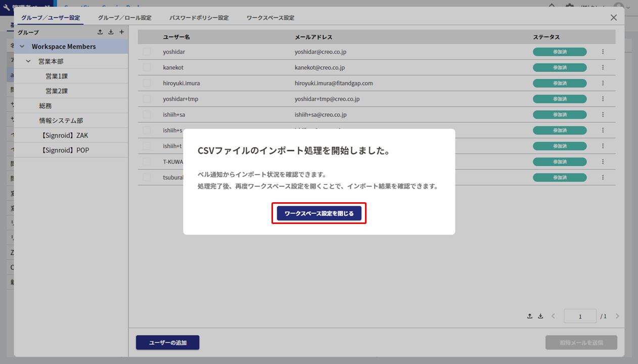Go to the next page of users
This screenshot has width=638, height=364.
tap(617, 316)
